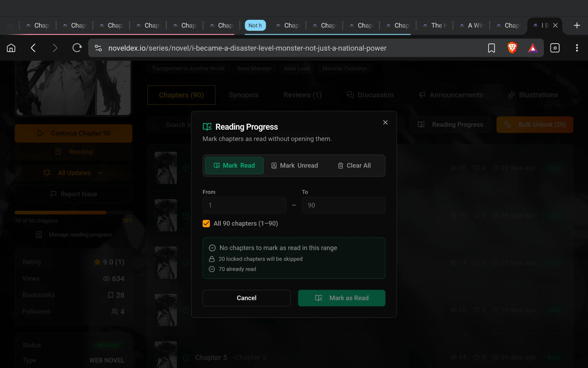Screen dimensions: 588x368
Task: Click the Reading status button
Action: (x=73, y=152)
